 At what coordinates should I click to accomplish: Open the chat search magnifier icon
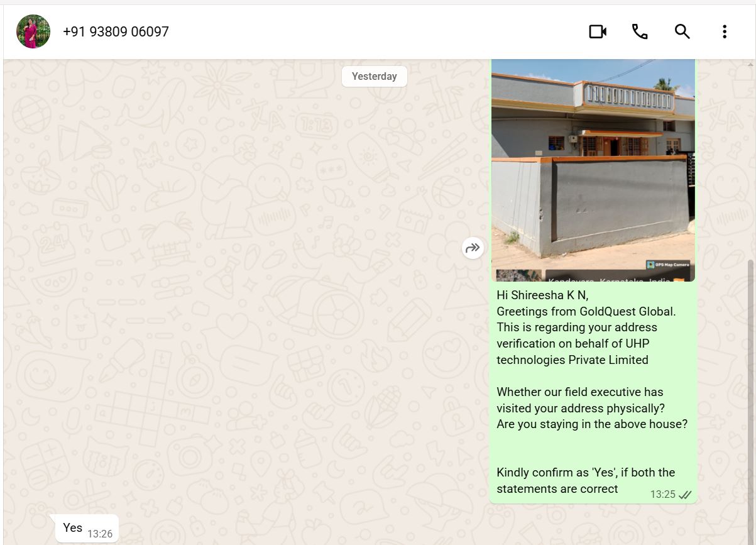pyautogui.click(x=682, y=31)
